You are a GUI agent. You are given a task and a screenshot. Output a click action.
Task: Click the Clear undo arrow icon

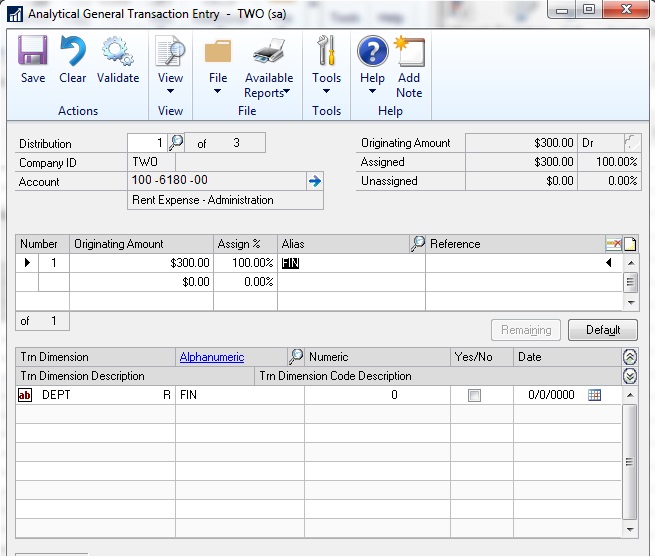[72, 51]
